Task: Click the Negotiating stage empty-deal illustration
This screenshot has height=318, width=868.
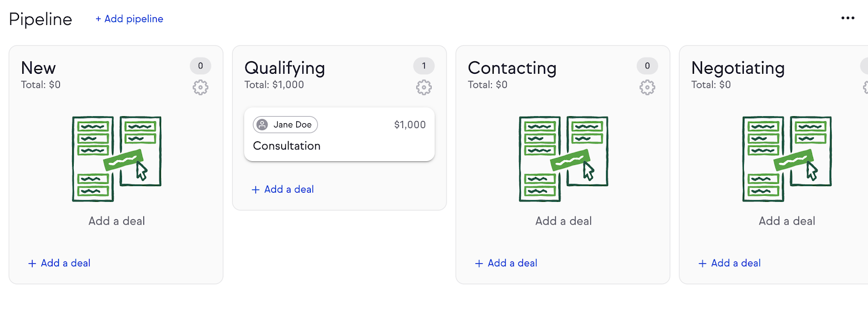Action: pos(787,158)
